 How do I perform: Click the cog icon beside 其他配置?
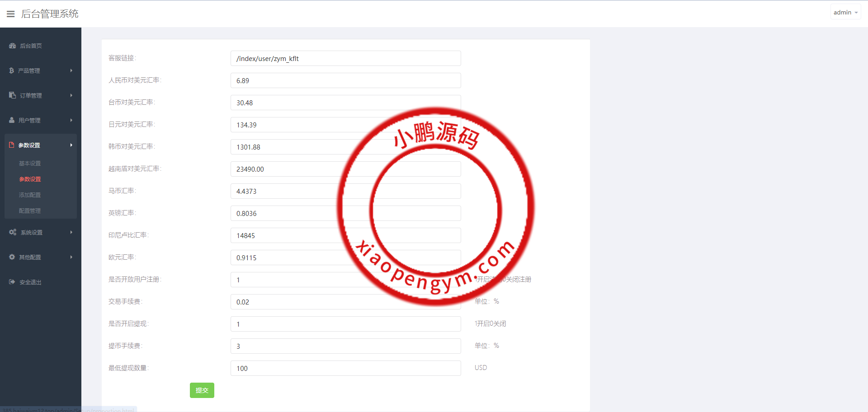12,257
